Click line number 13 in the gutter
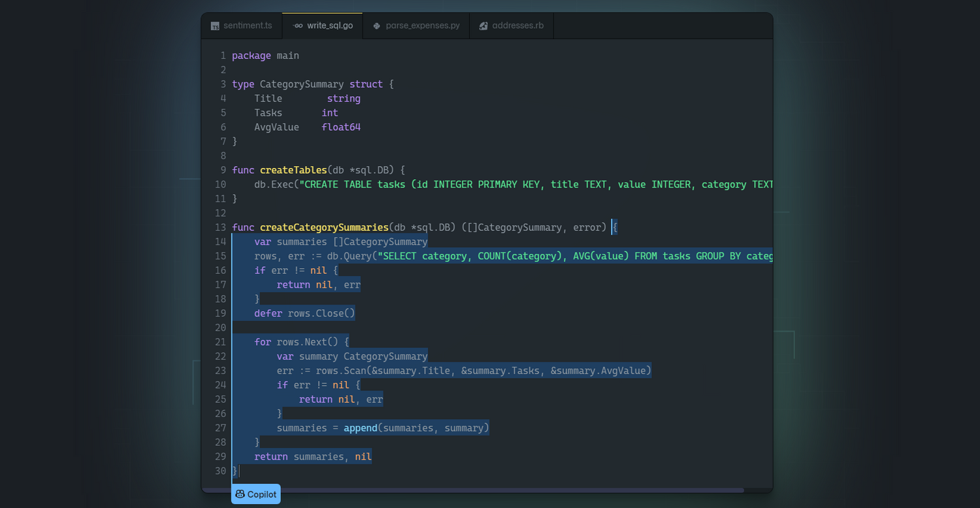This screenshot has width=980, height=508. pyautogui.click(x=220, y=228)
